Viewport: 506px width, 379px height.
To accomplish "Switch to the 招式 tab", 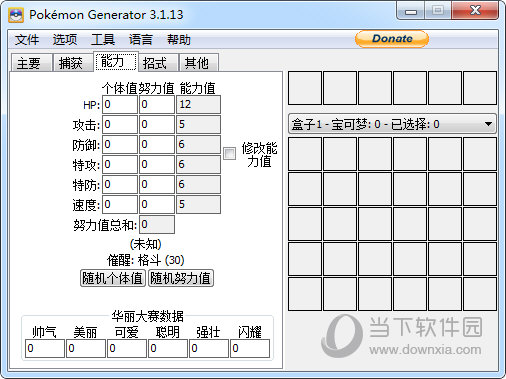I will pos(158,63).
